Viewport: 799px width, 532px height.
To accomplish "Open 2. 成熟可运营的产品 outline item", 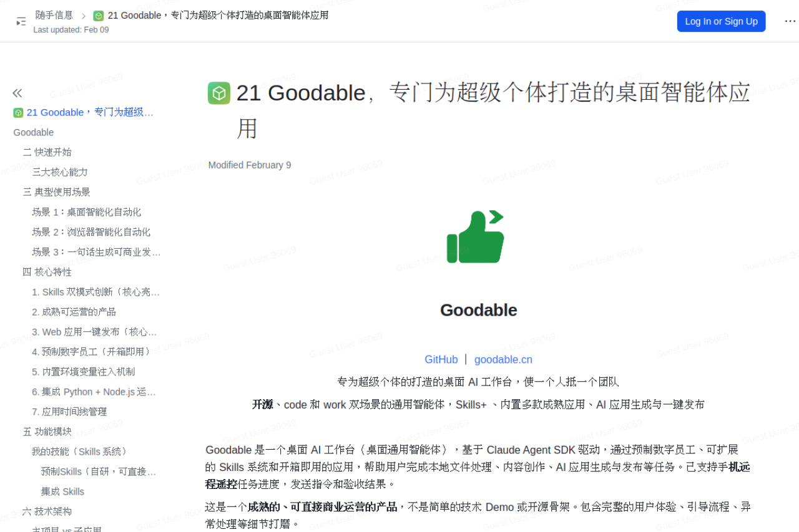I will [x=74, y=312].
